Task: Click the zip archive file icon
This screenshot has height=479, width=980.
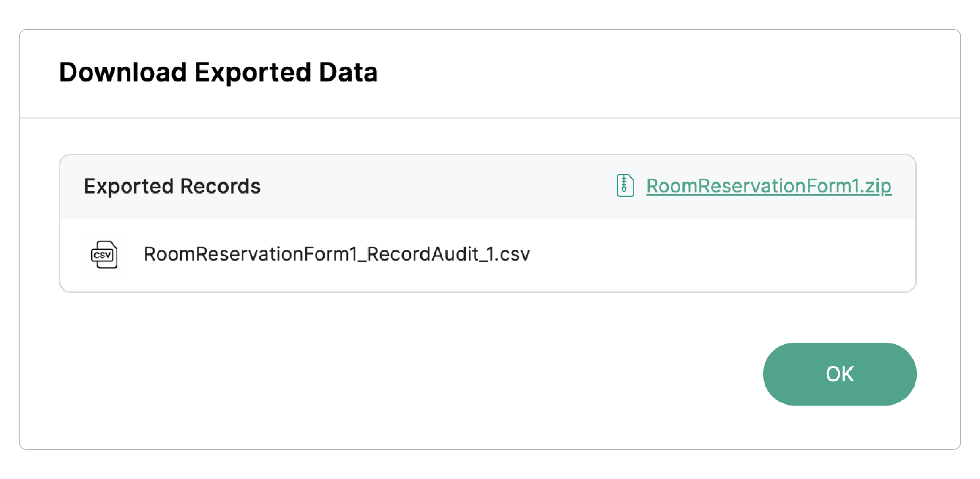Action: click(x=625, y=185)
